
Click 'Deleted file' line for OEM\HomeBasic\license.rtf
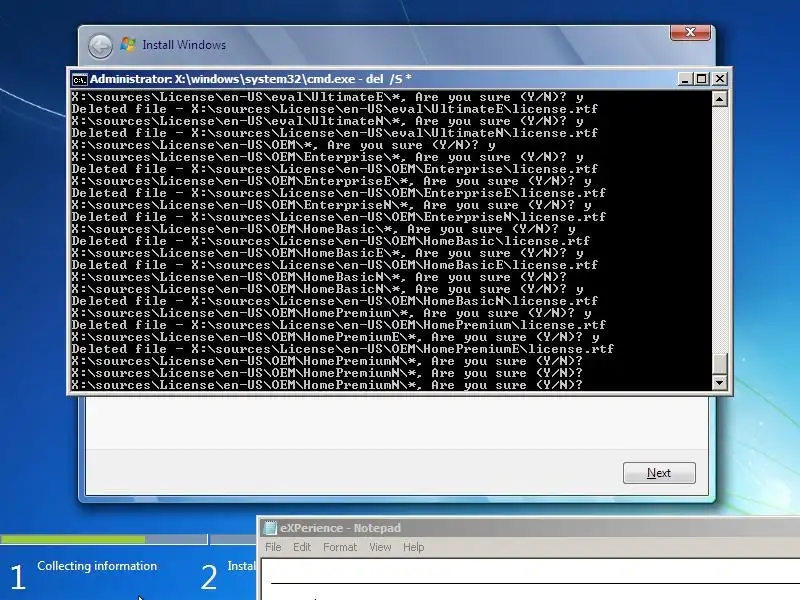(330, 241)
